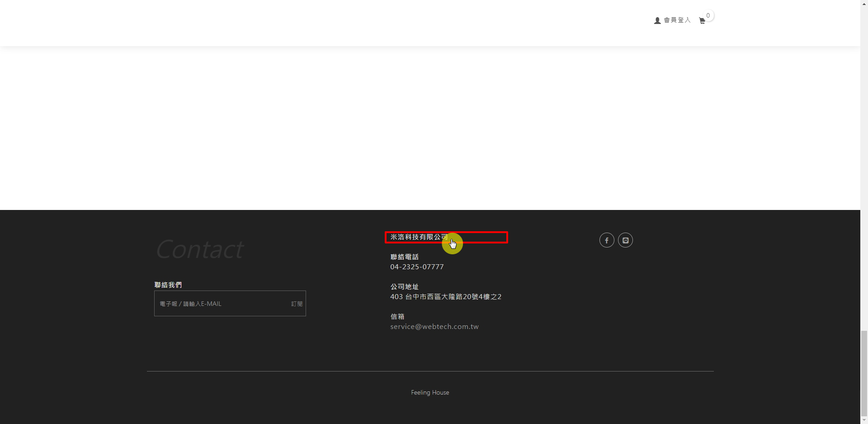Click the vertical scrollbar thumb
The width and height of the screenshot is (868, 424).
pyautogui.click(x=864, y=373)
